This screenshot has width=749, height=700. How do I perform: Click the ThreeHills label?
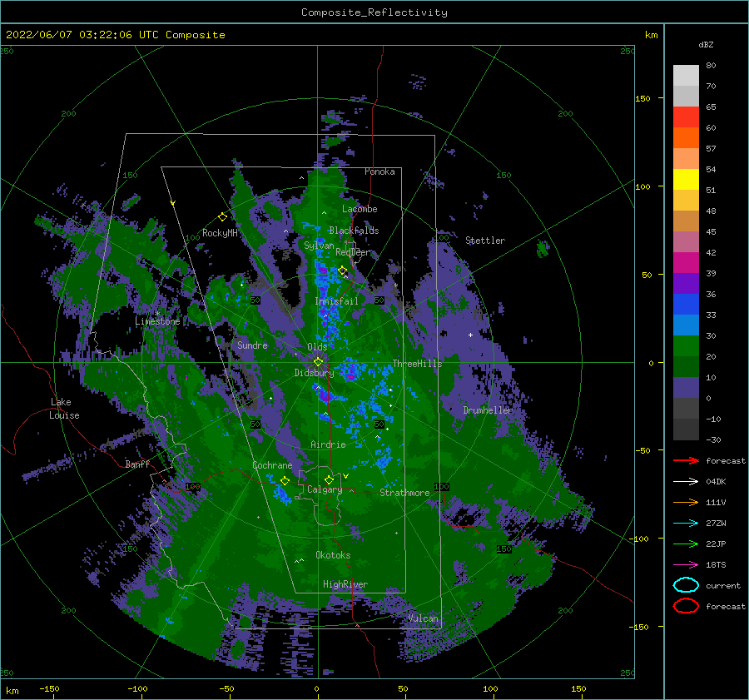pyautogui.click(x=418, y=364)
